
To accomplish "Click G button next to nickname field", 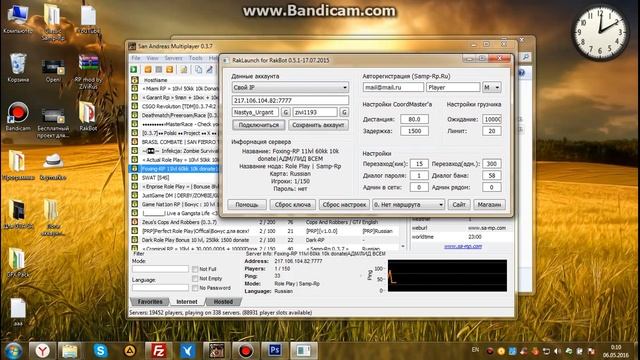I will [286, 112].
